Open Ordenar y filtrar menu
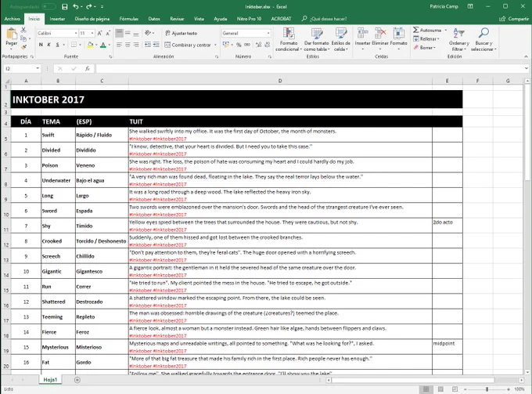532x394 pixels. [459, 39]
